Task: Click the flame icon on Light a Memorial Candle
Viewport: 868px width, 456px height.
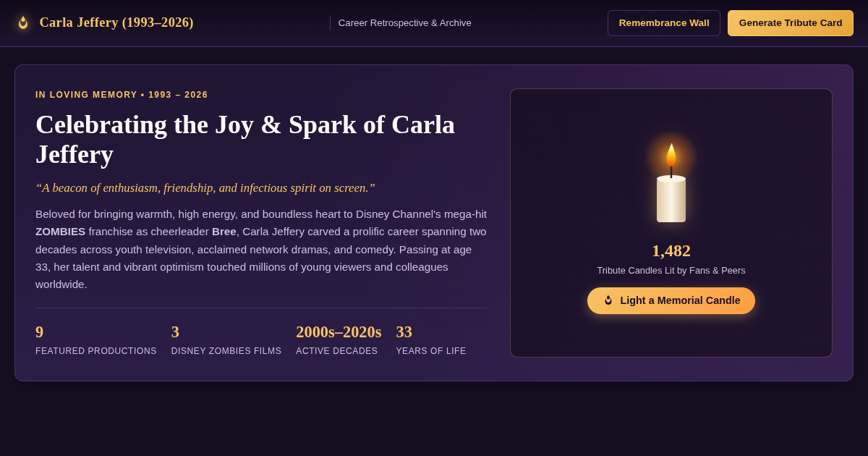Action: coord(608,300)
